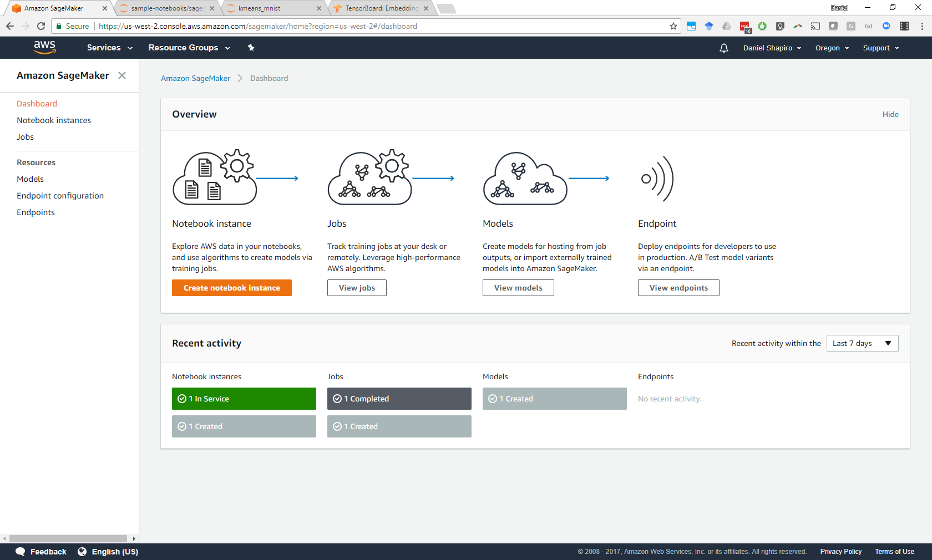Click the Models cloud illustration

click(525, 179)
